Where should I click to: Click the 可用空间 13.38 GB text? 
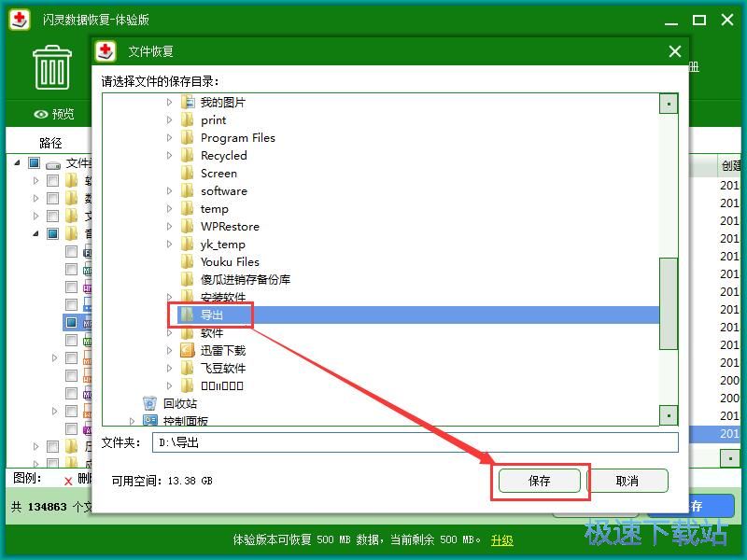pyautogui.click(x=162, y=481)
